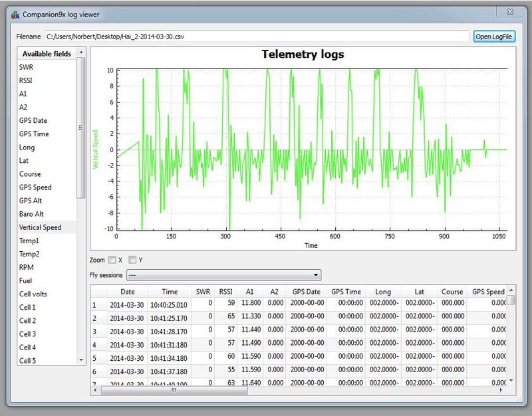Click the table horizontal scrollbar thumb
The image size is (532, 416).
point(174,390)
